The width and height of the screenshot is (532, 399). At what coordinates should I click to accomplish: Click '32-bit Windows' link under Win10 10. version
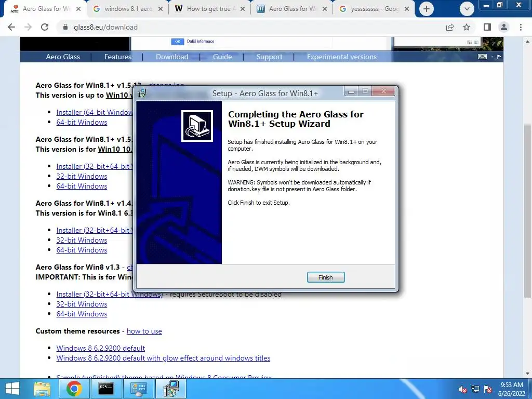pyautogui.click(x=82, y=176)
